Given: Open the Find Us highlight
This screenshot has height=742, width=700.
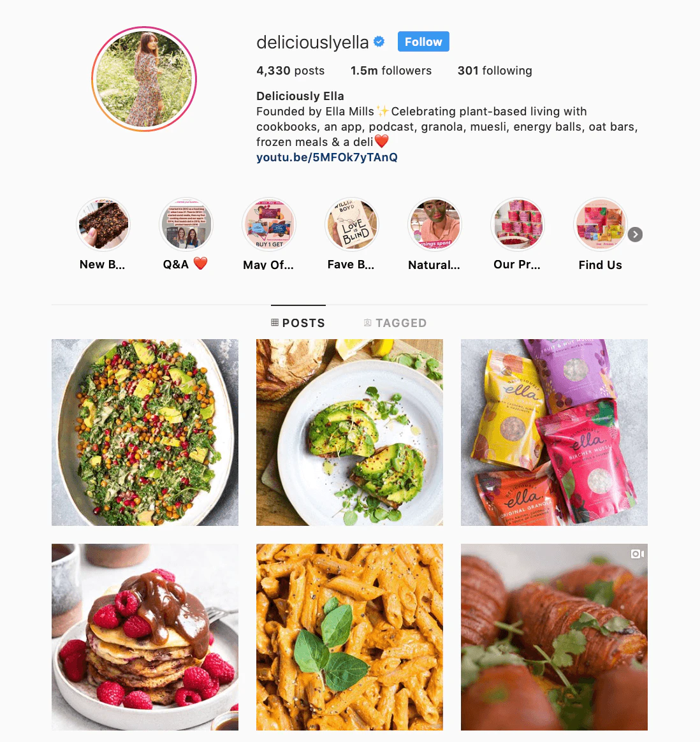Looking at the screenshot, I should point(600,224).
